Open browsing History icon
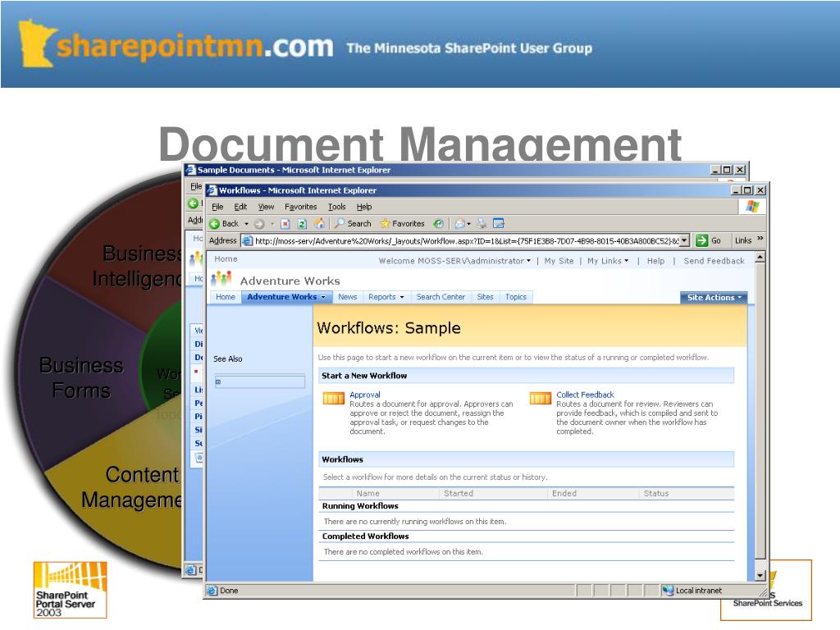840x630 pixels. [438, 223]
